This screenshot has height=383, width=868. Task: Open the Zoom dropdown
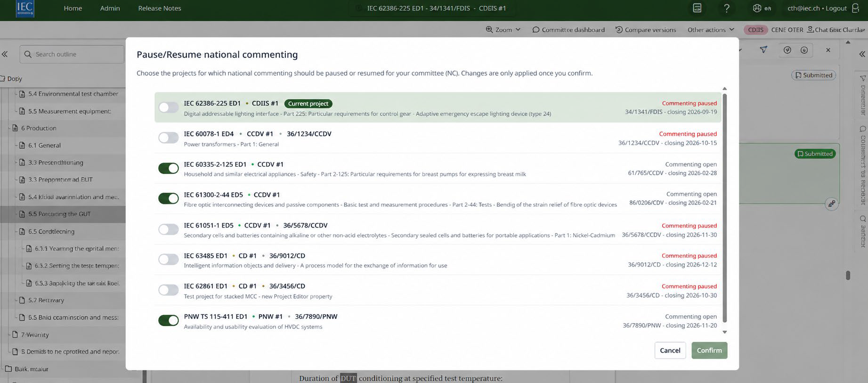pos(503,30)
